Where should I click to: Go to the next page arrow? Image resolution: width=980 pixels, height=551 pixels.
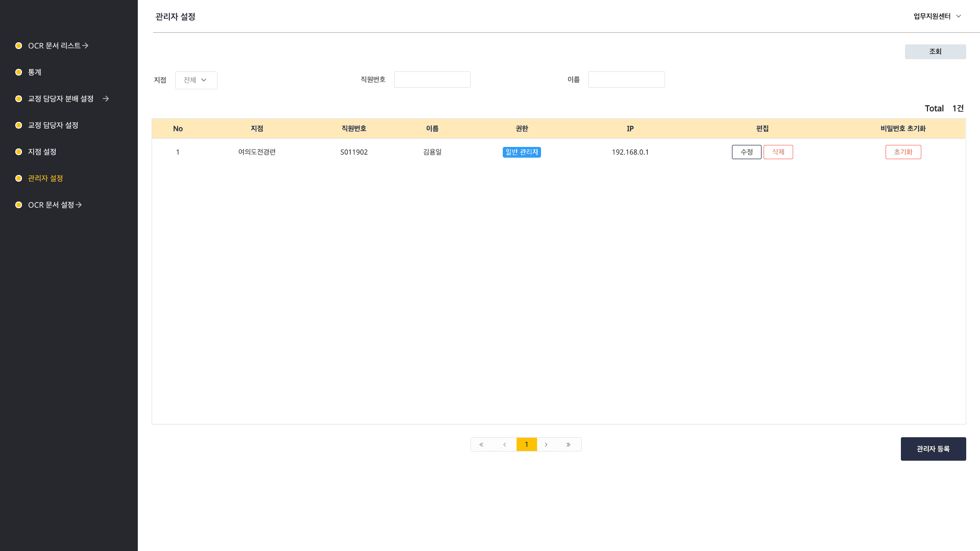[x=546, y=444]
